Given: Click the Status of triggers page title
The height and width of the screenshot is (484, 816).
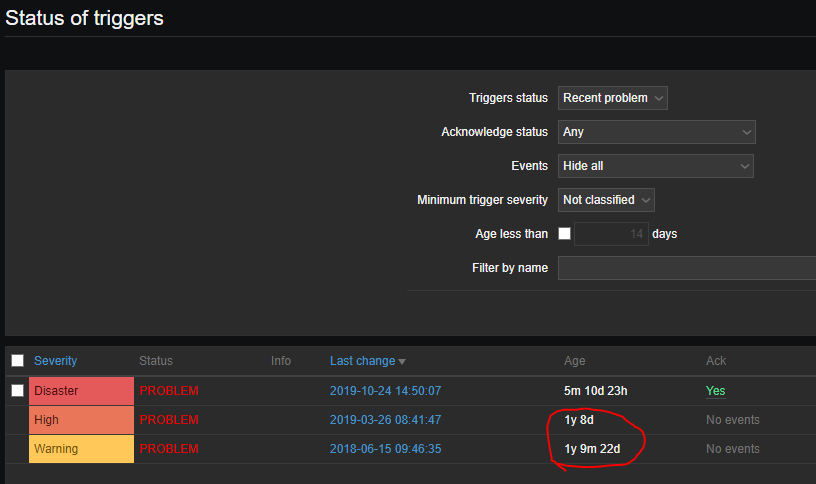Looking at the screenshot, I should [x=84, y=18].
